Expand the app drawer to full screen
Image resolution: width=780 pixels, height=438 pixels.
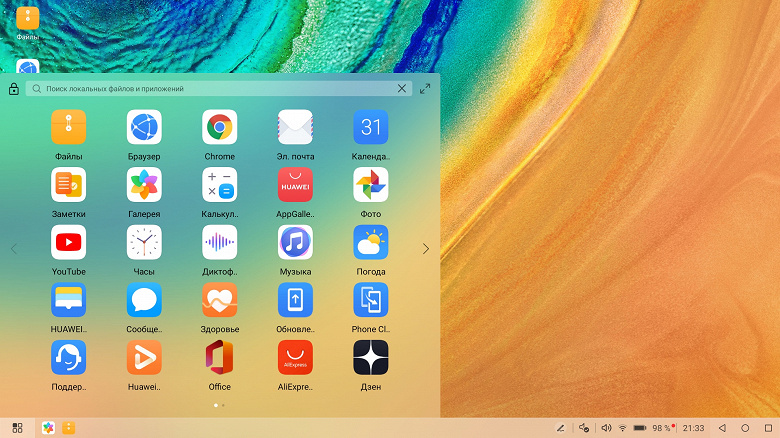click(x=425, y=89)
